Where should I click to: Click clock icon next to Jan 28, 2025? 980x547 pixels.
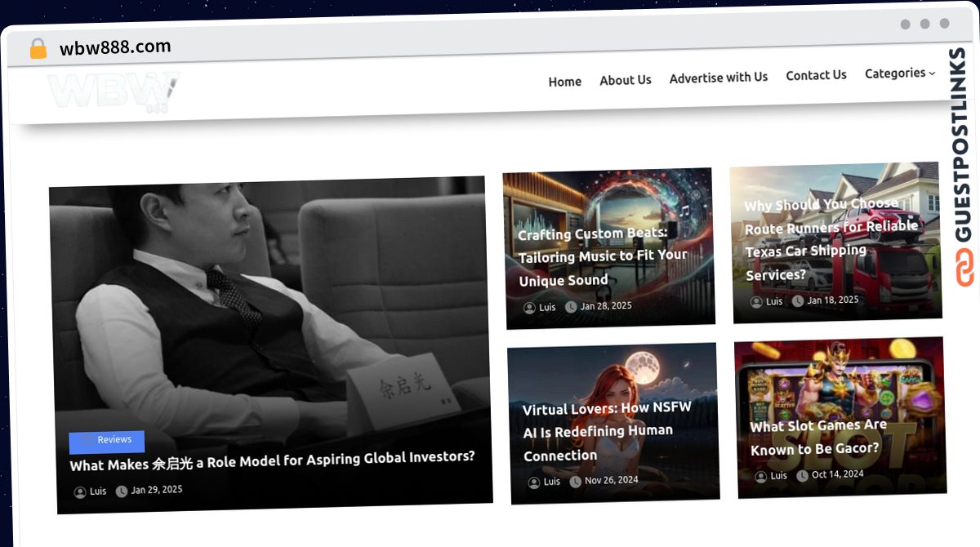tap(570, 307)
